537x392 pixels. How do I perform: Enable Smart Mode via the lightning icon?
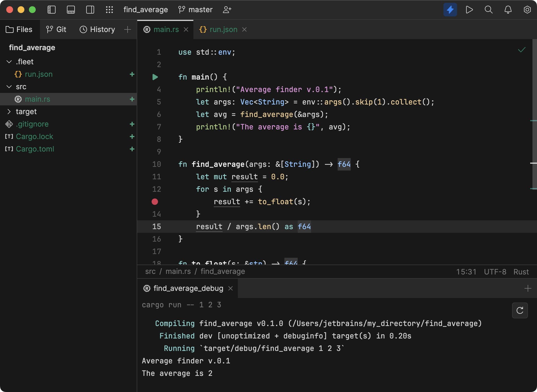pos(450,9)
